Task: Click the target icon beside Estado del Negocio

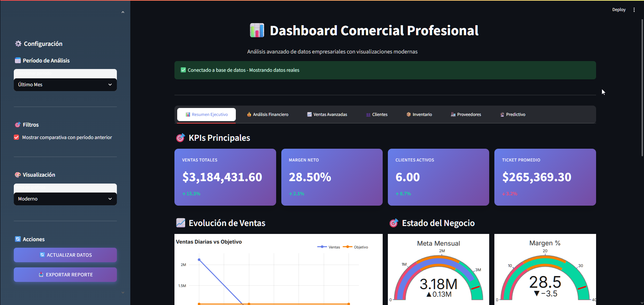Action: (x=393, y=223)
